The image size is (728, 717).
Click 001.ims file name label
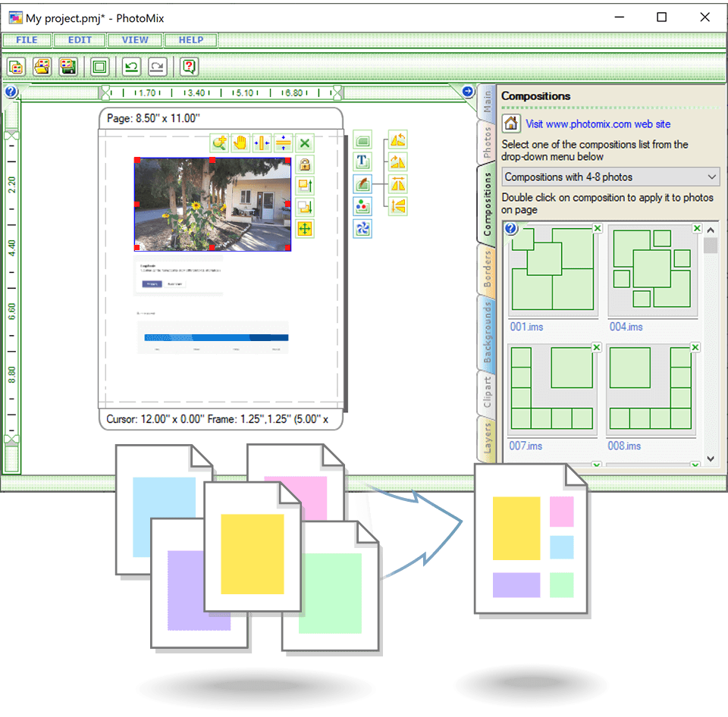526,327
